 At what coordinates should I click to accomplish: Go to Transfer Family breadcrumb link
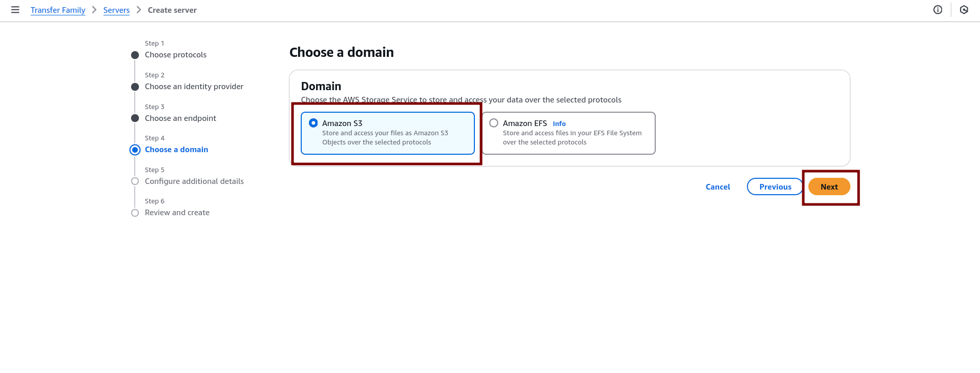[58, 10]
